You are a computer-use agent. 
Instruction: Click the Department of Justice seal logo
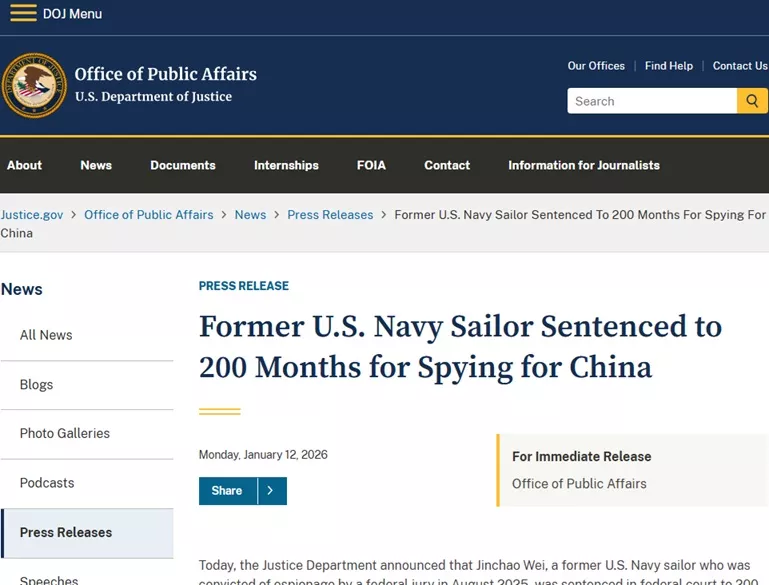[x=34, y=86]
